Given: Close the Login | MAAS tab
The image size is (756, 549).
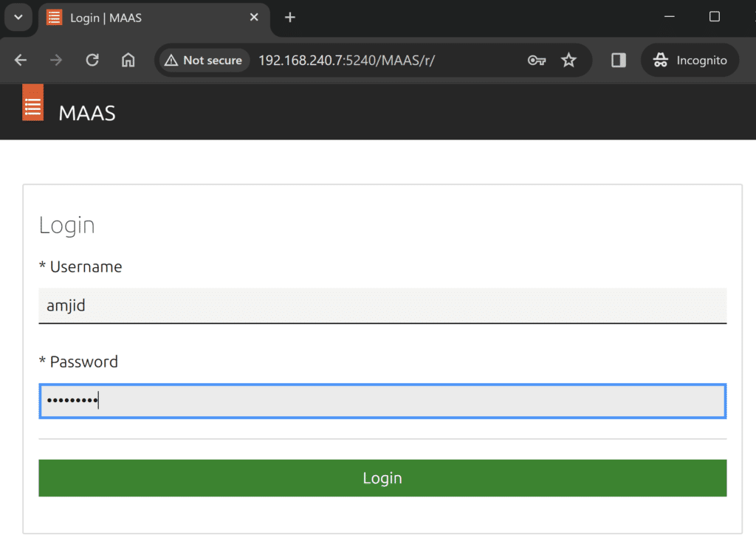Looking at the screenshot, I should pyautogui.click(x=254, y=18).
